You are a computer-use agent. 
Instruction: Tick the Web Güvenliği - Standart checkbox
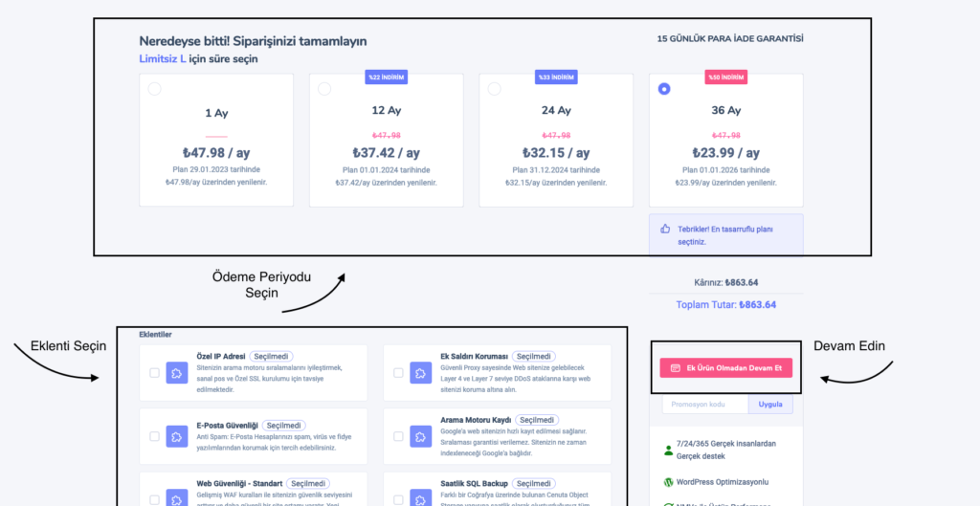pyautogui.click(x=154, y=499)
